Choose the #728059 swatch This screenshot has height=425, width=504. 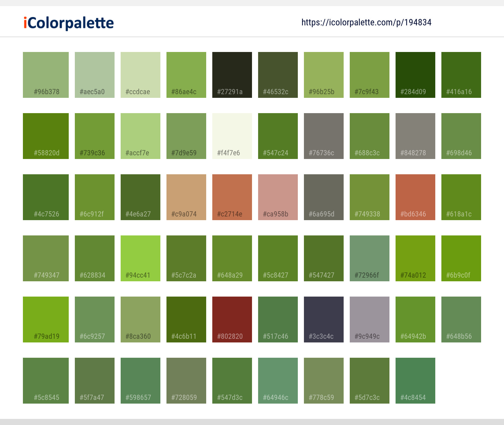[x=186, y=381]
